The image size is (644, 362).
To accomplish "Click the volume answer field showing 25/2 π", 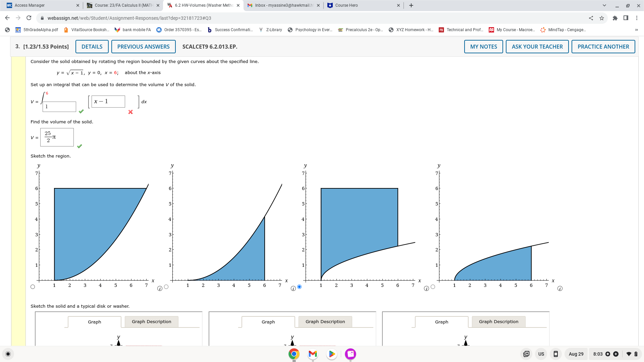I will (x=57, y=137).
